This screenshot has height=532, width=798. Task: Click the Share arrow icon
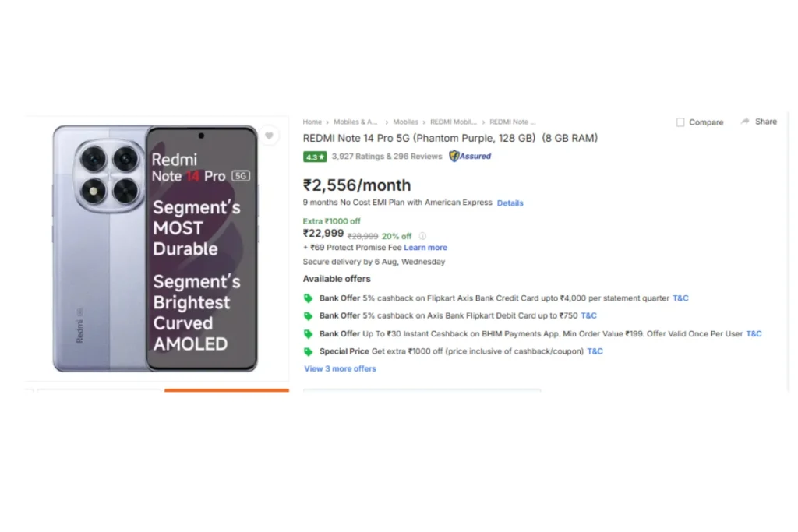point(745,121)
